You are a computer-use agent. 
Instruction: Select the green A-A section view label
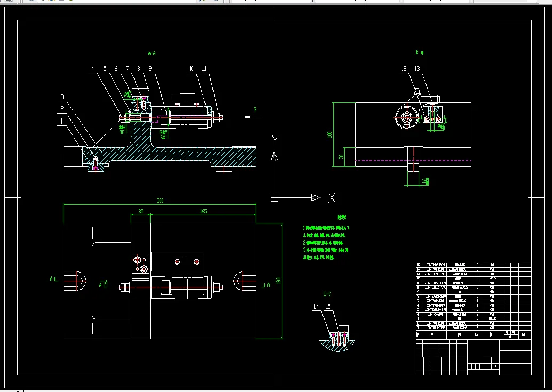point(152,53)
